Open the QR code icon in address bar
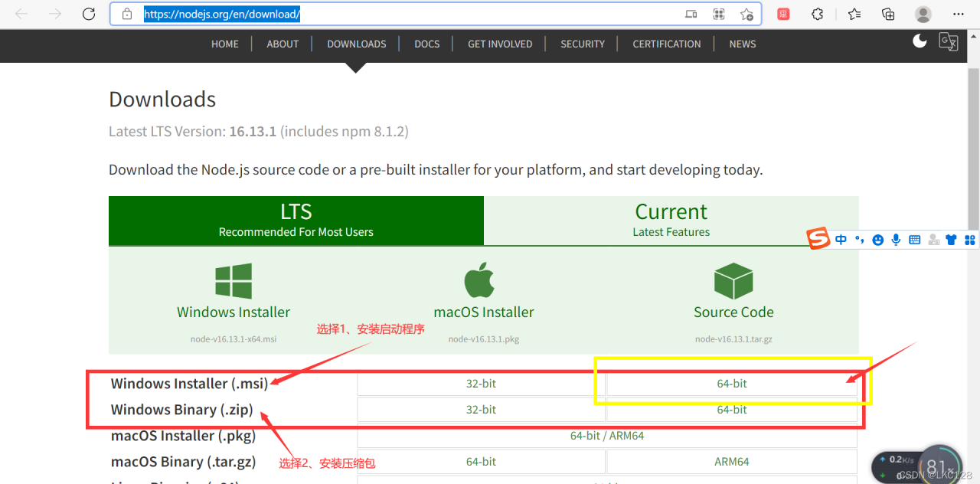The height and width of the screenshot is (484, 980). (x=719, y=14)
